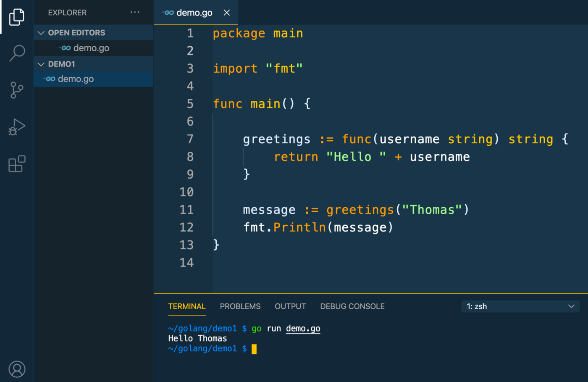This screenshot has height=382, width=588.
Task: Open the Extensions view icon
Action: tap(17, 164)
